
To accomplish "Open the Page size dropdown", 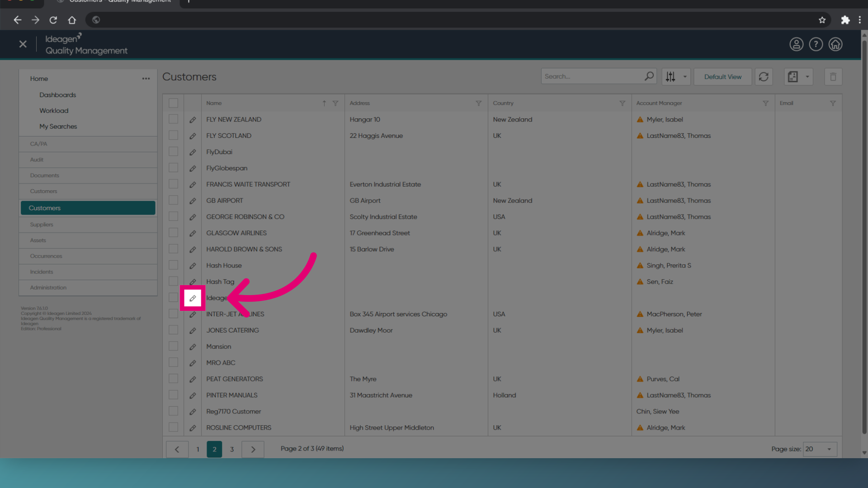I will (x=820, y=449).
